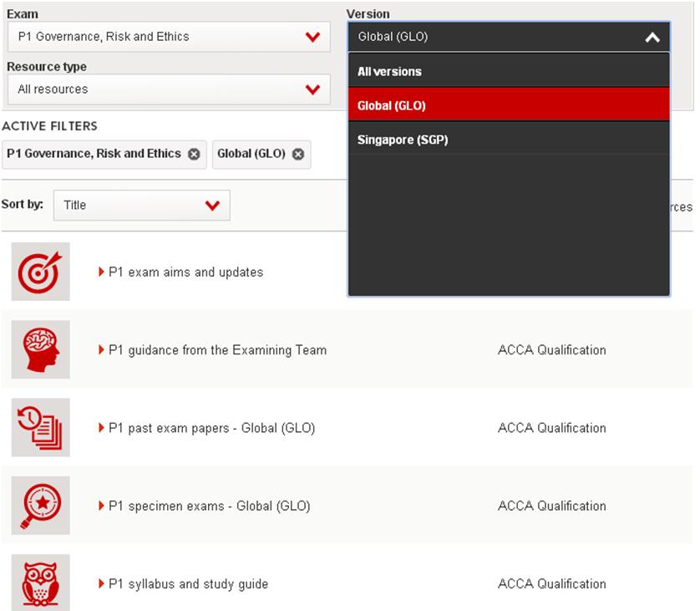This screenshot has width=700, height=611.
Task: Open P1 guidance from the Examining Team
Action: [x=217, y=350]
